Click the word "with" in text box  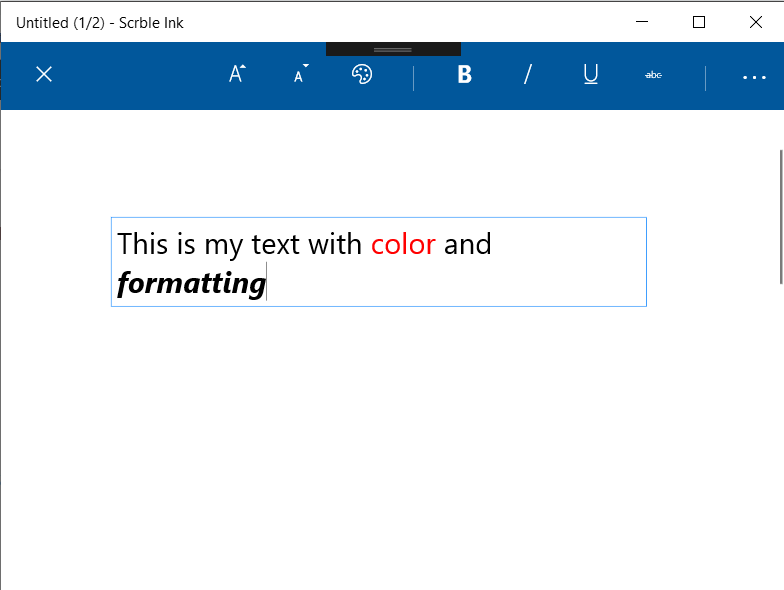pyautogui.click(x=334, y=244)
